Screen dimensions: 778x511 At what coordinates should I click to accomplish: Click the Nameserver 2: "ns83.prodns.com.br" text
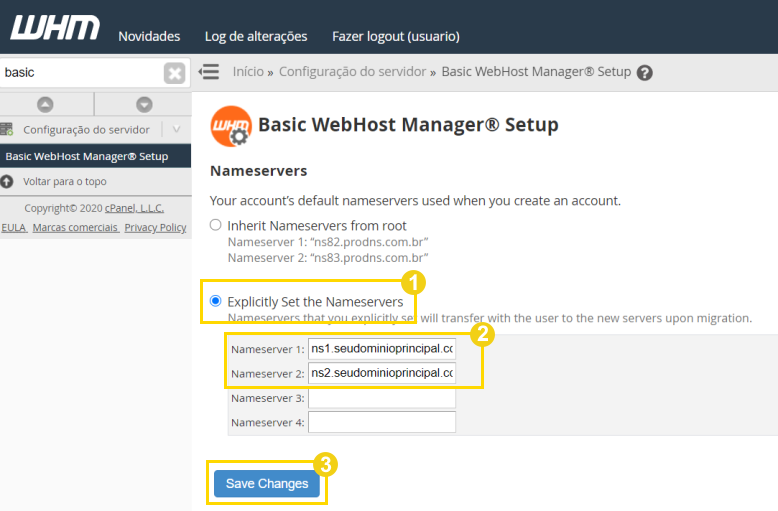(328, 258)
